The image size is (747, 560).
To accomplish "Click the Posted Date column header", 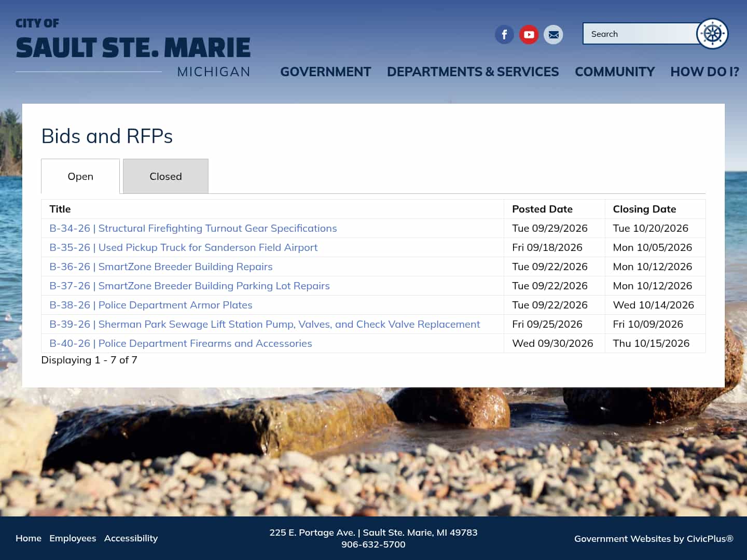I will pyautogui.click(x=542, y=209).
